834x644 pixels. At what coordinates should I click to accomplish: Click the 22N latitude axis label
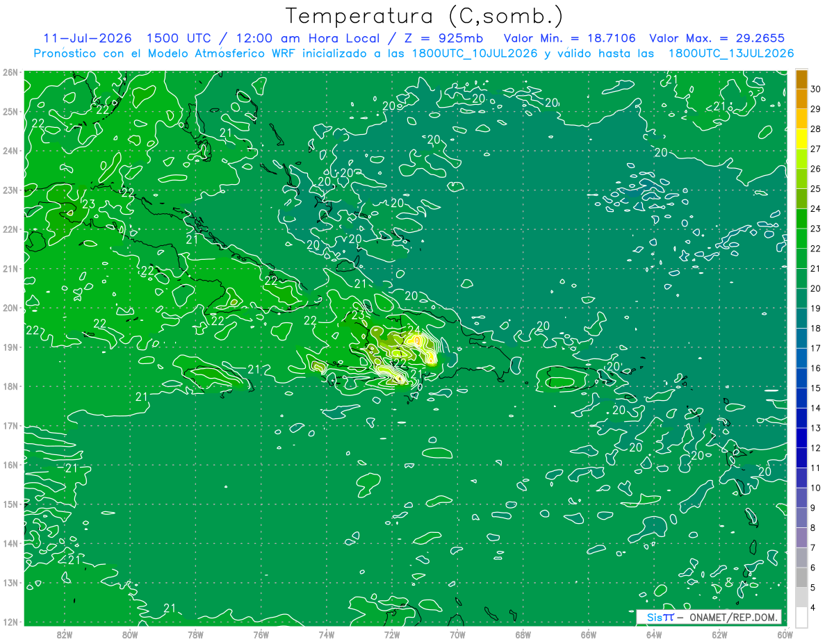click(10, 229)
